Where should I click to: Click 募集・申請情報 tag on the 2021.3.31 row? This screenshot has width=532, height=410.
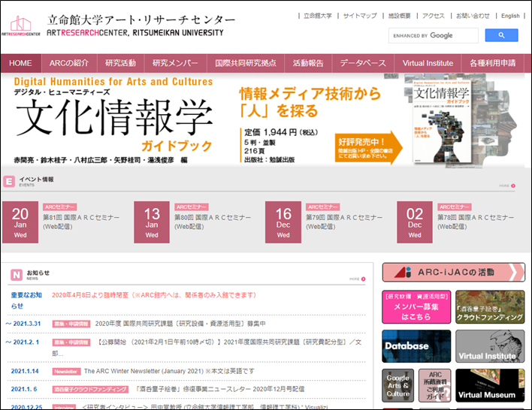71,324
